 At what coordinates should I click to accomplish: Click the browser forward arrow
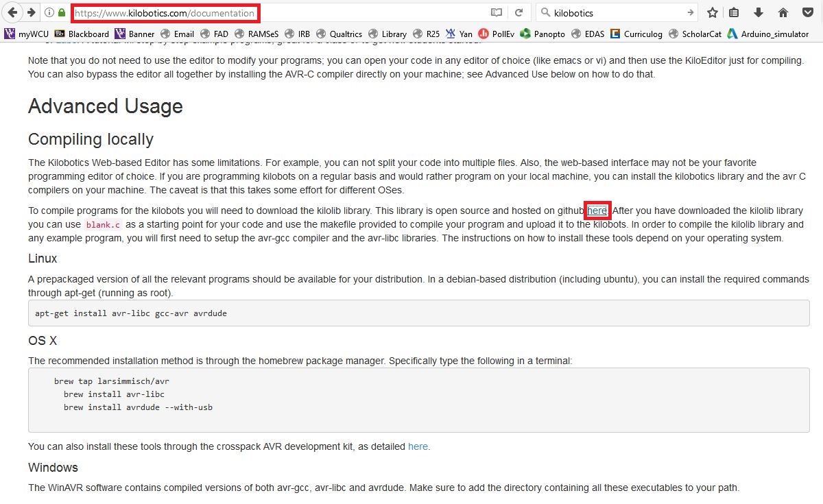(x=32, y=12)
